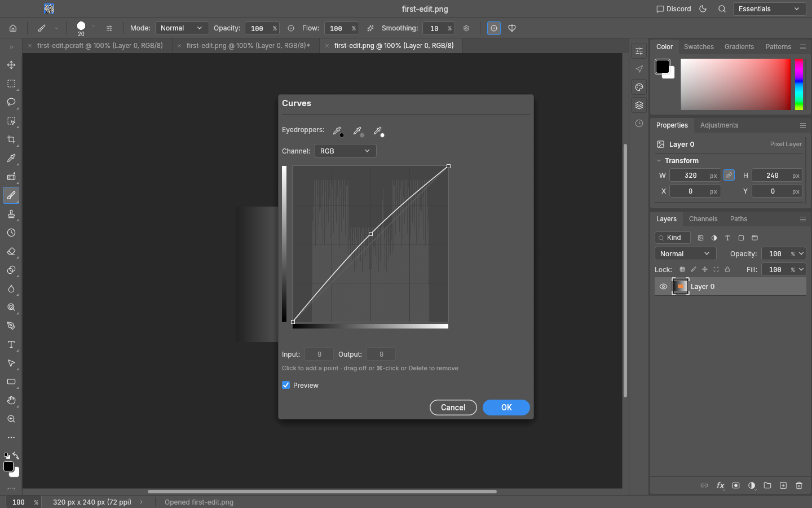Click the delete layer trash icon
The height and width of the screenshot is (508, 812).
[799, 485]
